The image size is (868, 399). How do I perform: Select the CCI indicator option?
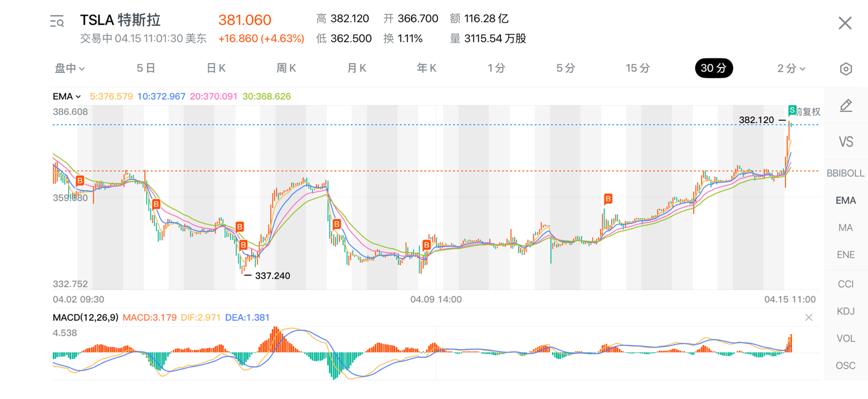point(845,284)
